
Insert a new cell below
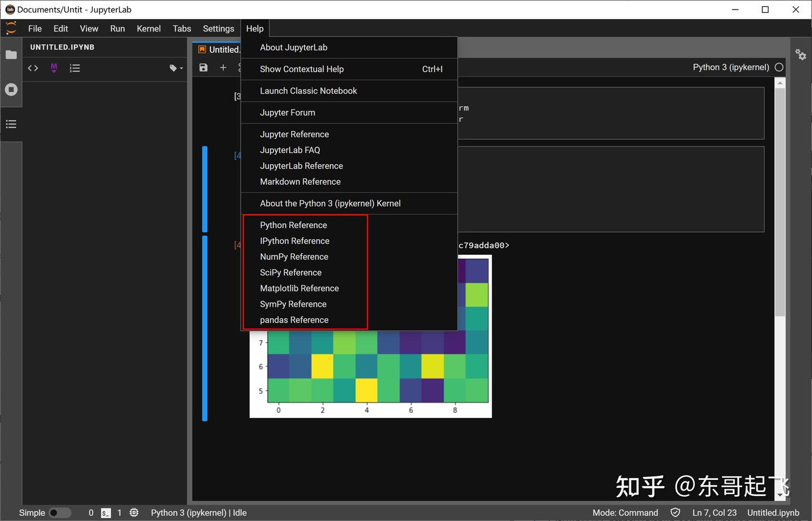223,67
